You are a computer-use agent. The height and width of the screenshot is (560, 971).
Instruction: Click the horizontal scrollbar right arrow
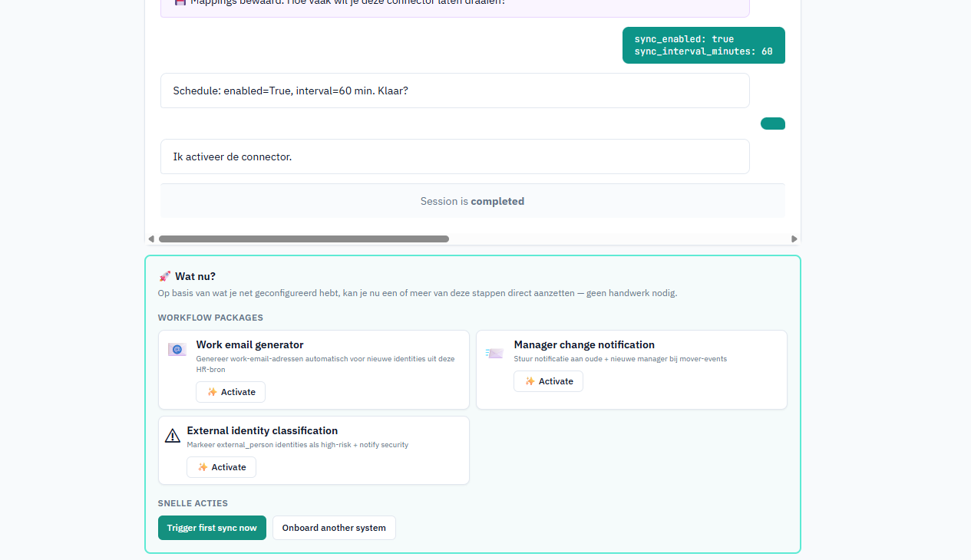click(x=794, y=239)
